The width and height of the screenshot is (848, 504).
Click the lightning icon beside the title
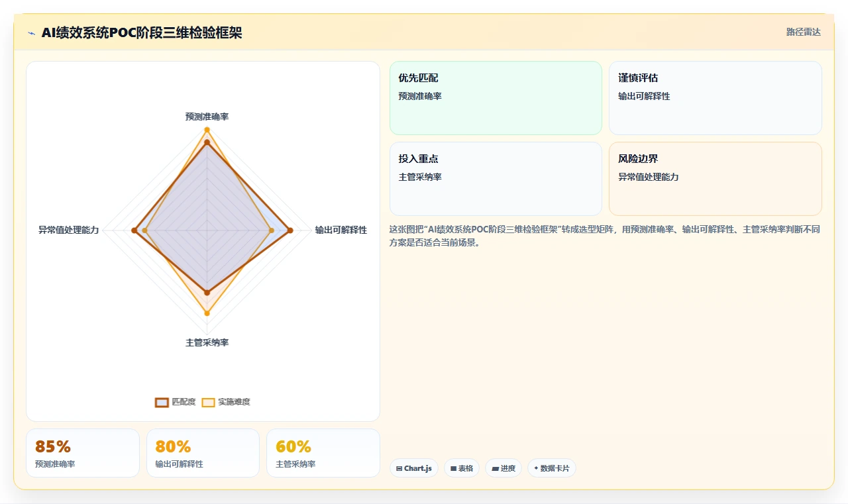click(32, 33)
